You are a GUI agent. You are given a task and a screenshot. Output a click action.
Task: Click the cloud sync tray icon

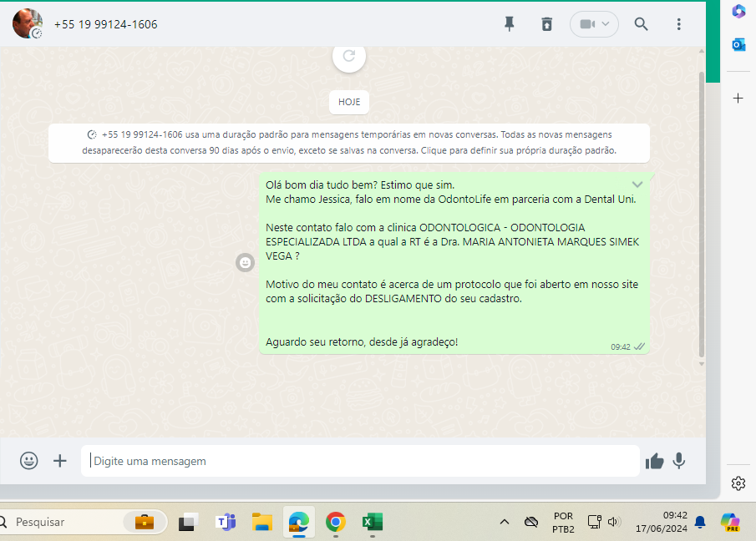click(530, 522)
